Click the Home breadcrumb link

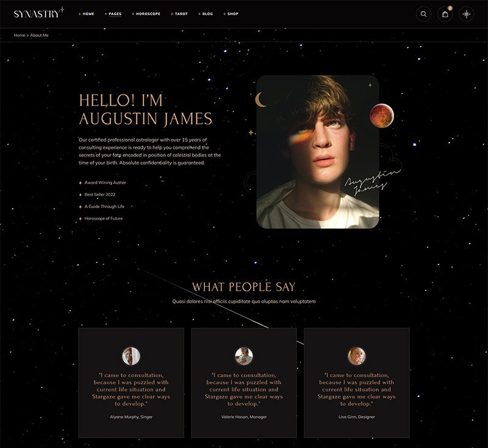(x=20, y=35)
